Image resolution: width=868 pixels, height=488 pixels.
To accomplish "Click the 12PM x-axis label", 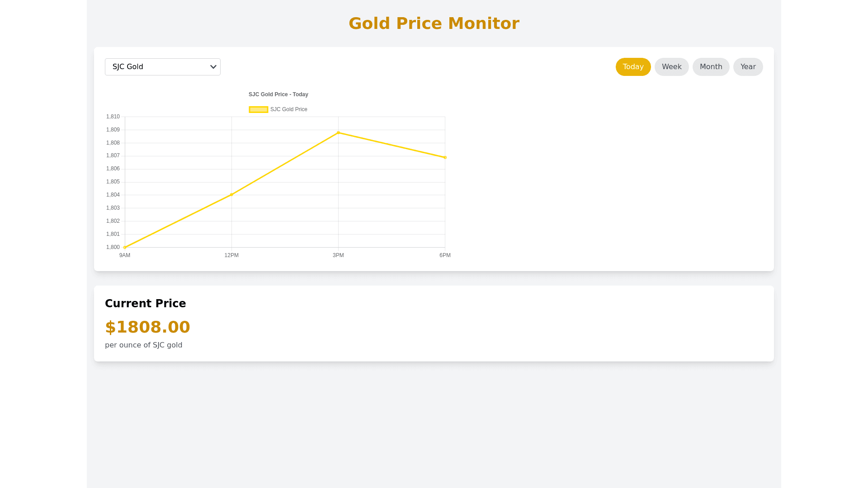I will 231,255.
